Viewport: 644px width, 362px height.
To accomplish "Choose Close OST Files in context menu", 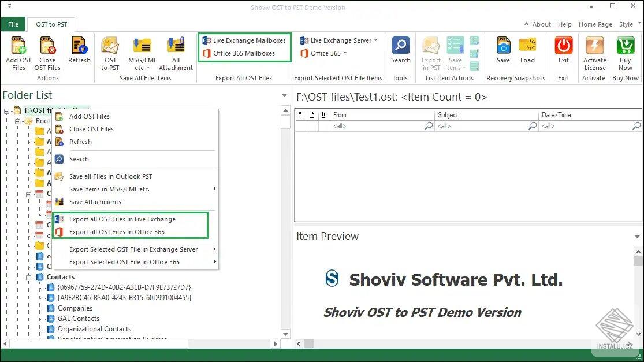I will point(135,129).
